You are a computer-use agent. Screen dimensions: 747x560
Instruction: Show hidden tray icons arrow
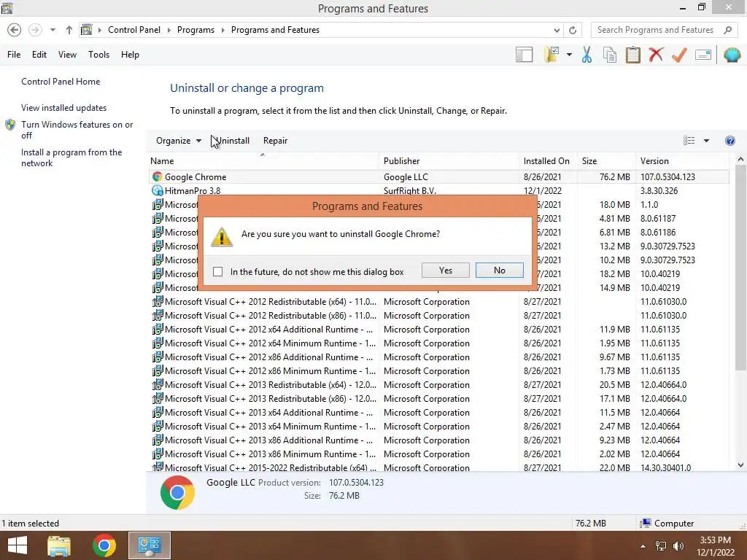(x=643, y=546)
